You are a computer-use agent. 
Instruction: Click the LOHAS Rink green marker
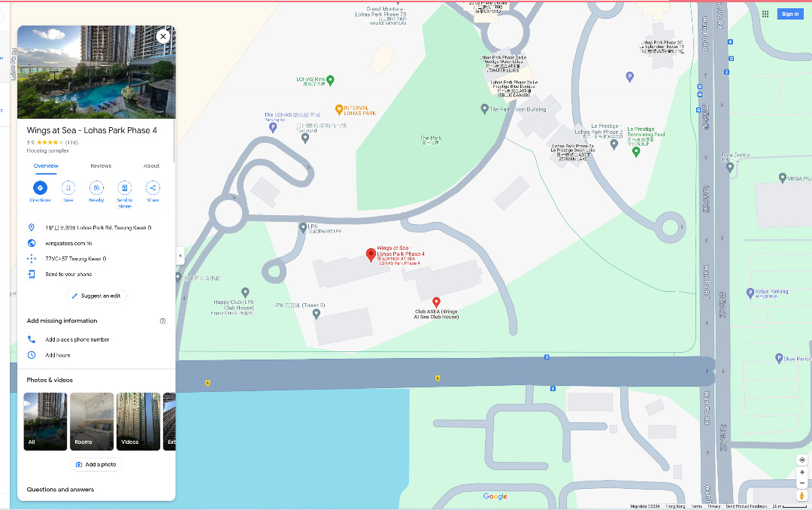[330, 80]
